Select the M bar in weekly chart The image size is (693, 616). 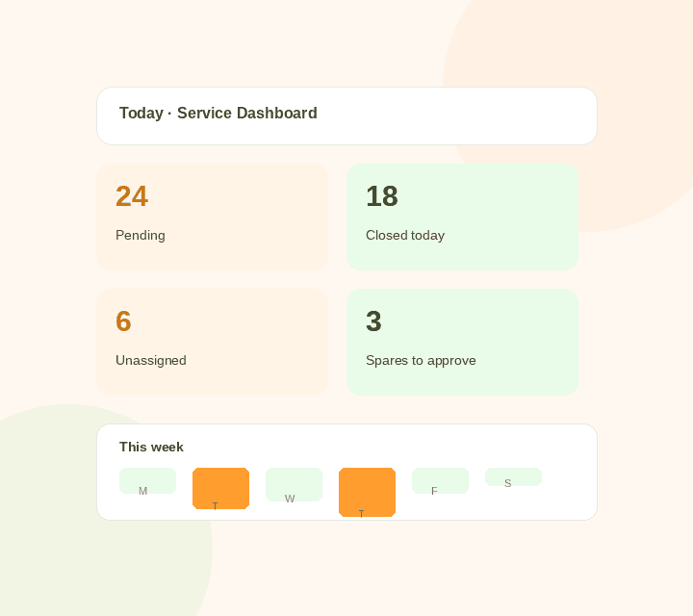[x=147, y=481]
